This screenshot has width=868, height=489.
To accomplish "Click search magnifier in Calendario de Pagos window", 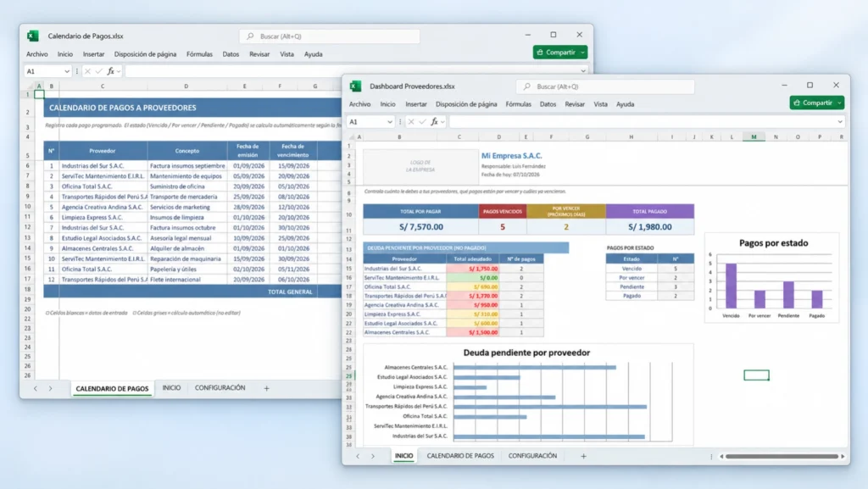I will pyautogui.click(x=250, y=36).
